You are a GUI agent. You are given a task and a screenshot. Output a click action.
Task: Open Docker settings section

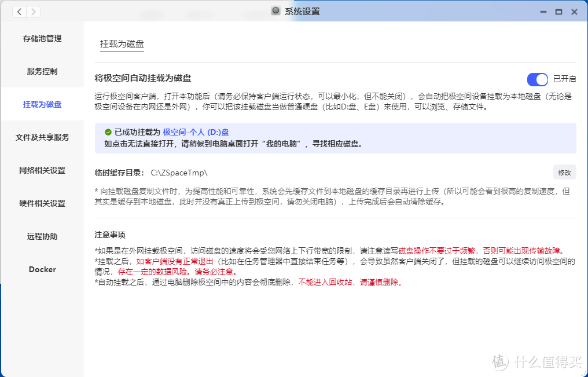click(x=42, y=269)
